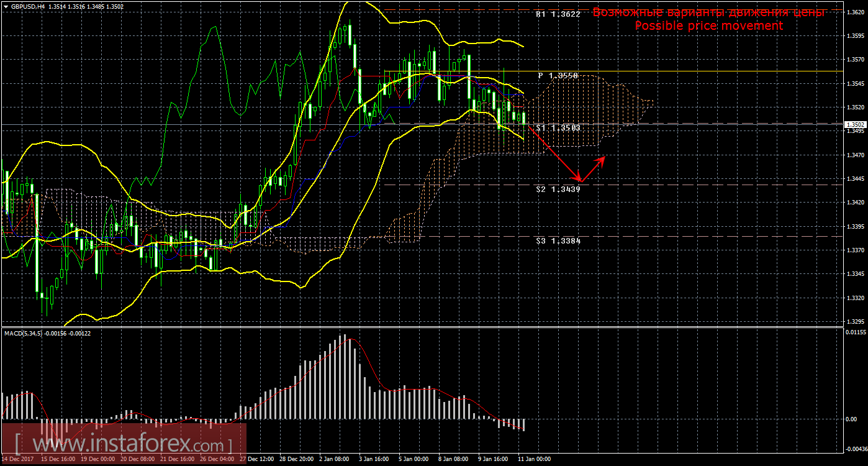Select the '5 Jan 00:00' time axis label

click(415, 459)
